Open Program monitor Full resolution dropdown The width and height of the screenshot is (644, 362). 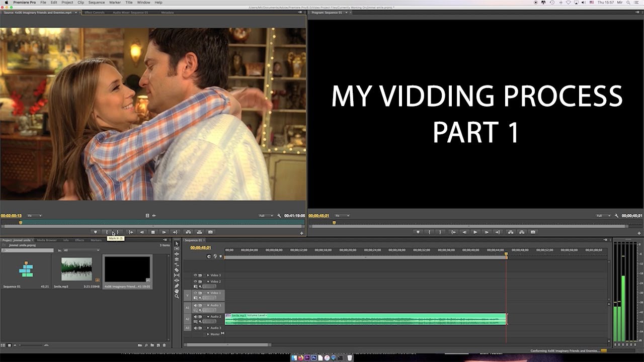[x=604, y=216]
